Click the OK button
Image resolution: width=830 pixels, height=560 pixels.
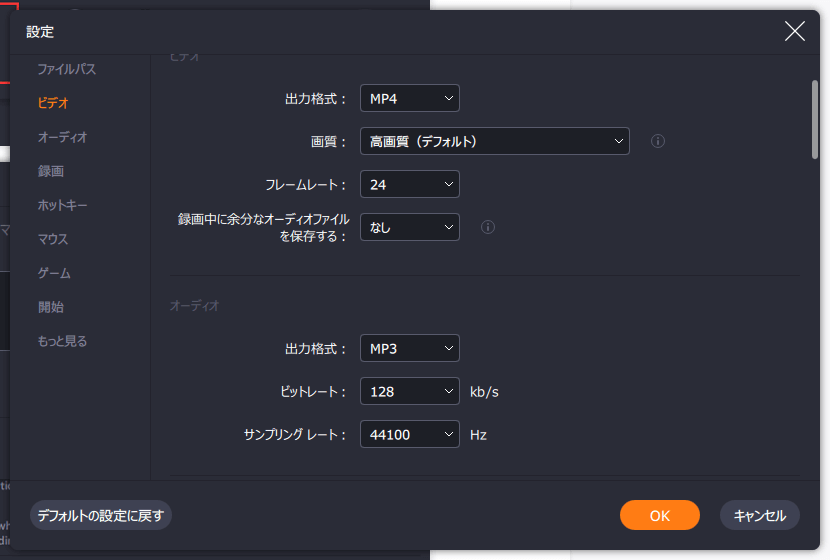pyautogui.click(x=660, y=515)
